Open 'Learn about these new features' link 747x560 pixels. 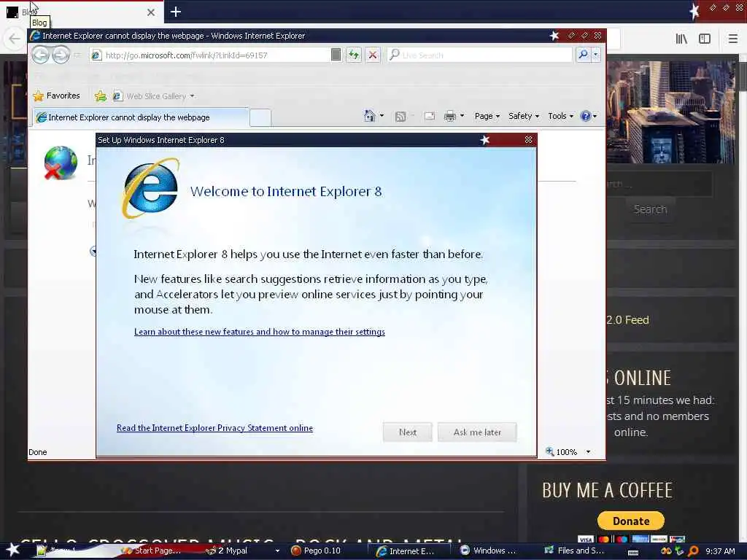(x=260, y=332)
